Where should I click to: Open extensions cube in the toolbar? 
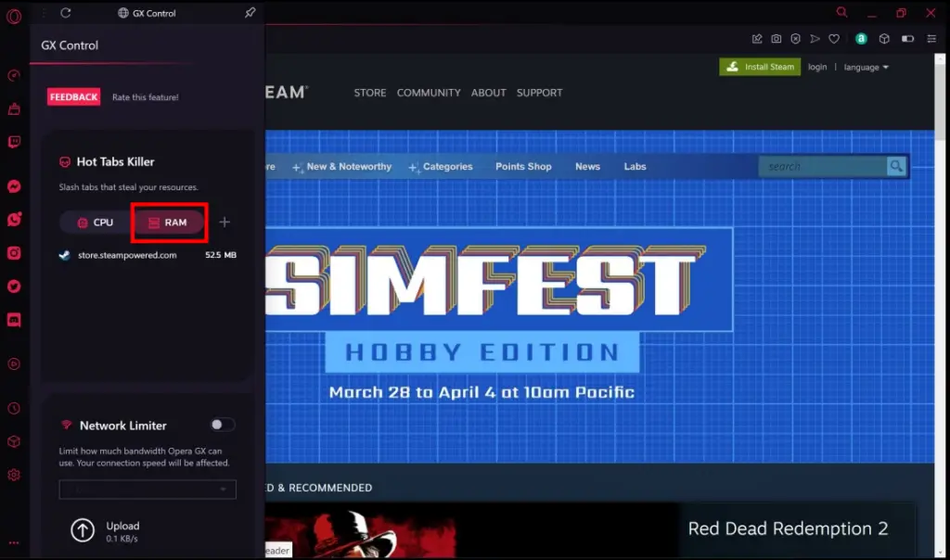coord(884,39)
